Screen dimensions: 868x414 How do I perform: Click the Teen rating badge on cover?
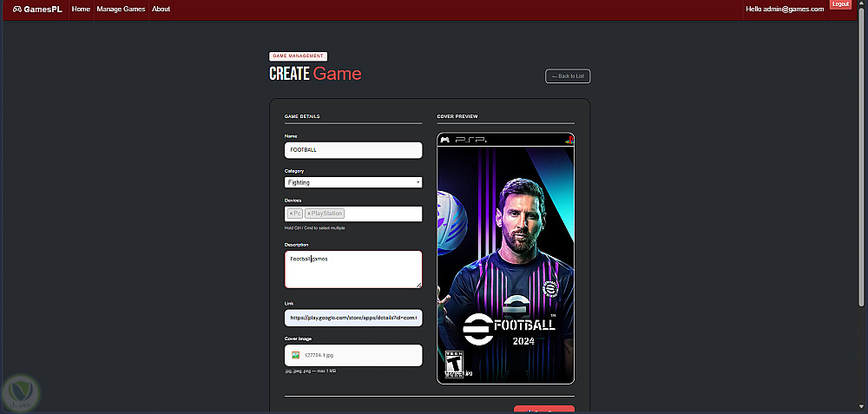455,365
